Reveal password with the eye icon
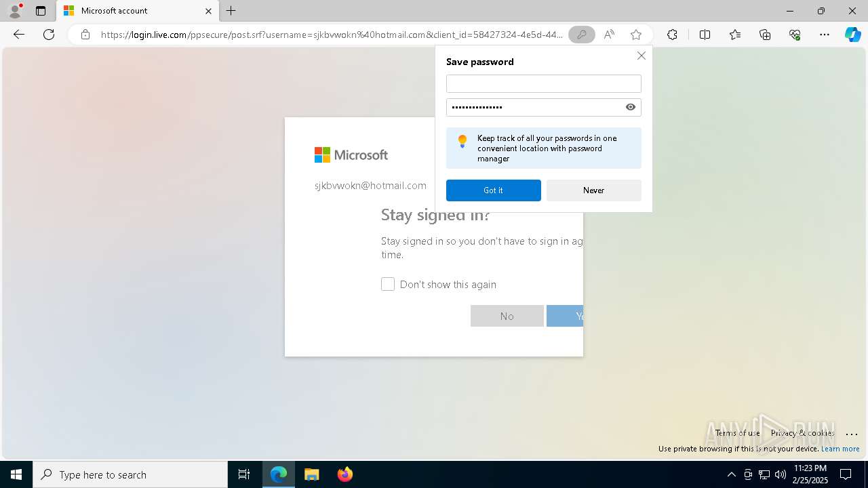868x488 pixels. pos(631,107)
